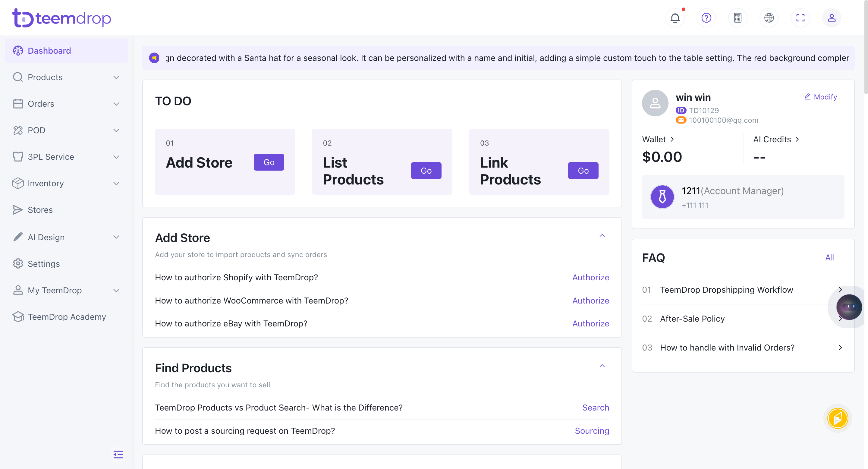Click the yellow floating guide icon
The image size is (868, 469).
837,418
